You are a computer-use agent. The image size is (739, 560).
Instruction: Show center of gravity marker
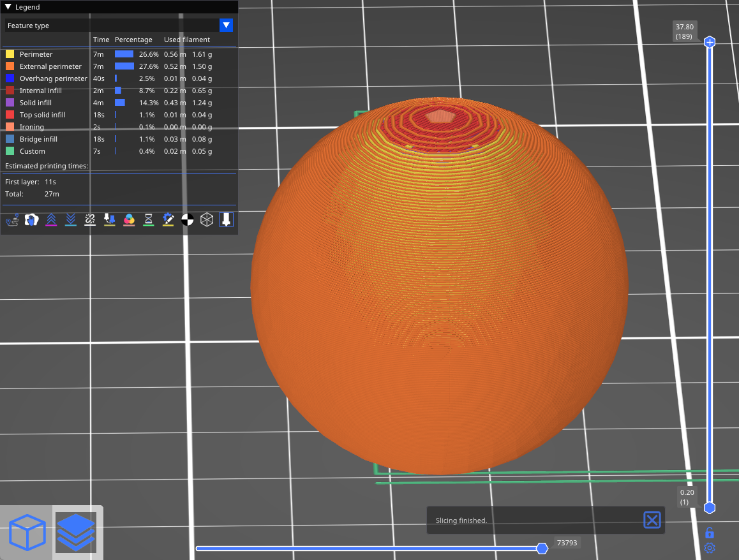(188, 220)
